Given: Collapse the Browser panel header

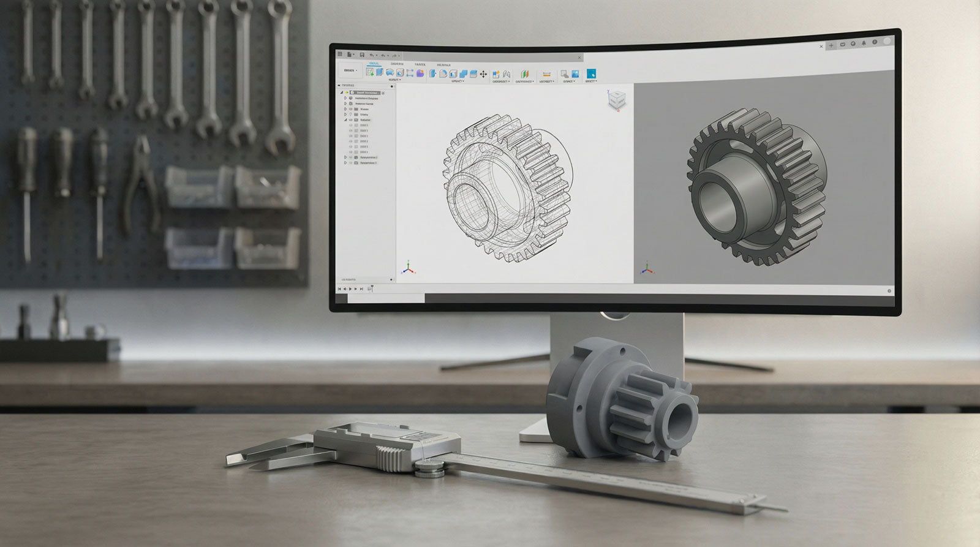Looking at the screenshot, I should tap(339, 85).
